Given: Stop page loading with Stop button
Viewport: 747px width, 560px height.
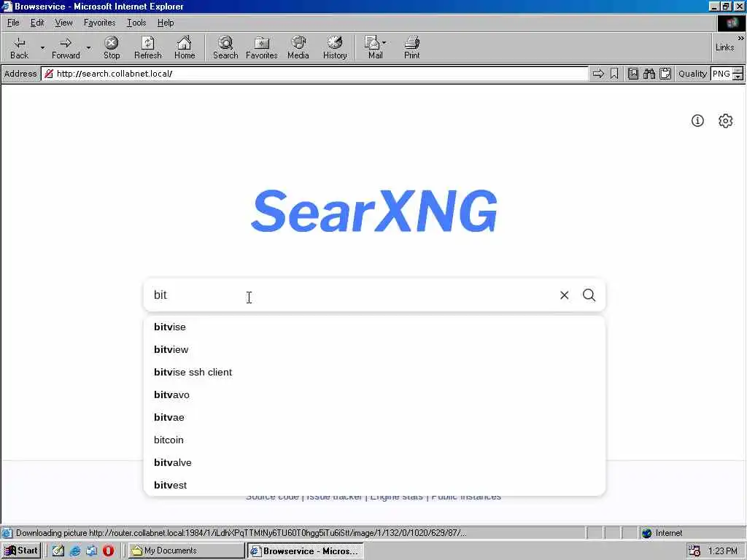Looking at the screenshot, I should (x=112, y=47).
